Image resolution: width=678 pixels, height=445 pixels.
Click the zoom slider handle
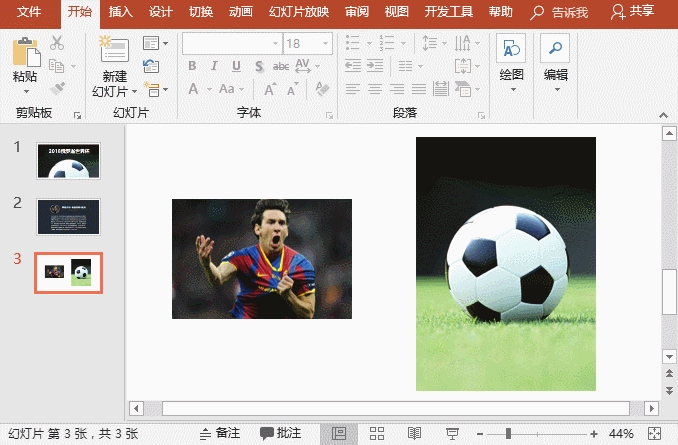coord(508,433)
